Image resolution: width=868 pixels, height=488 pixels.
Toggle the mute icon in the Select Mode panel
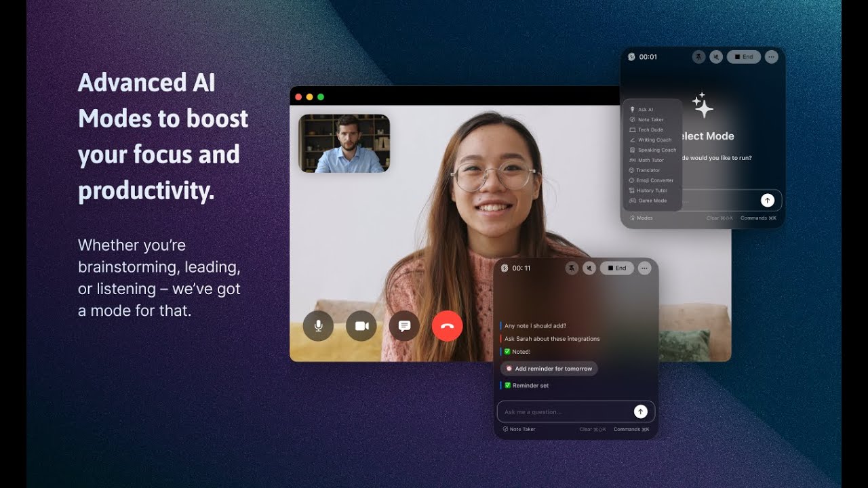pyautogui.click(x=716, y=57)
